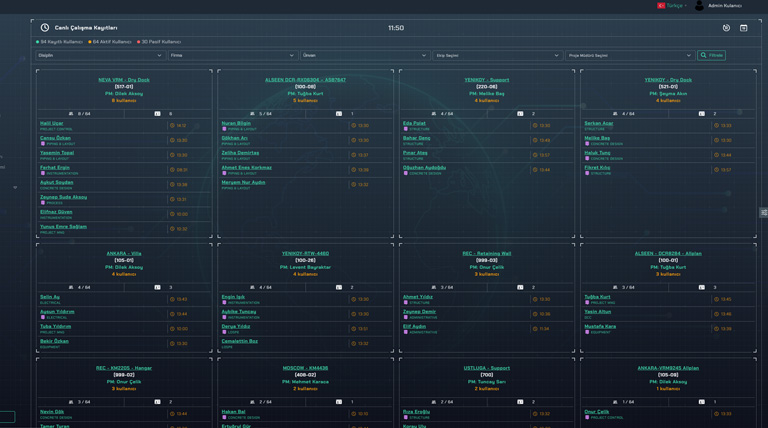Open the Ekip Seçimi dropdown menu
This screenshot has height=428, width=768.
(497, 56)
